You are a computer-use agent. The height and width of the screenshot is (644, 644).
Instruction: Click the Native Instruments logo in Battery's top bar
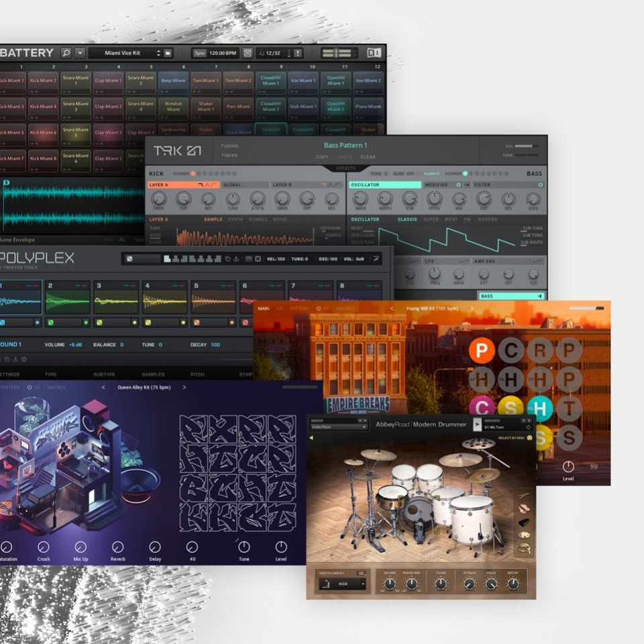(373, 53)
